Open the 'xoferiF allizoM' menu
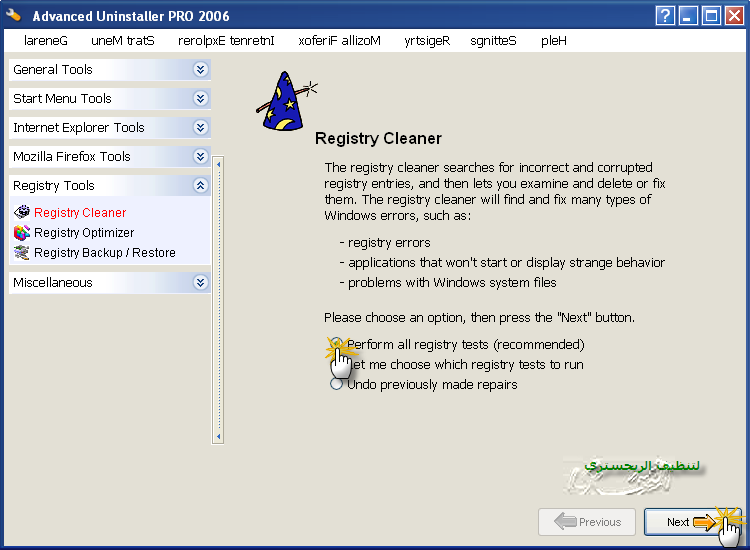Viewport: 750px width, 550px height. (x=340, y=41)
